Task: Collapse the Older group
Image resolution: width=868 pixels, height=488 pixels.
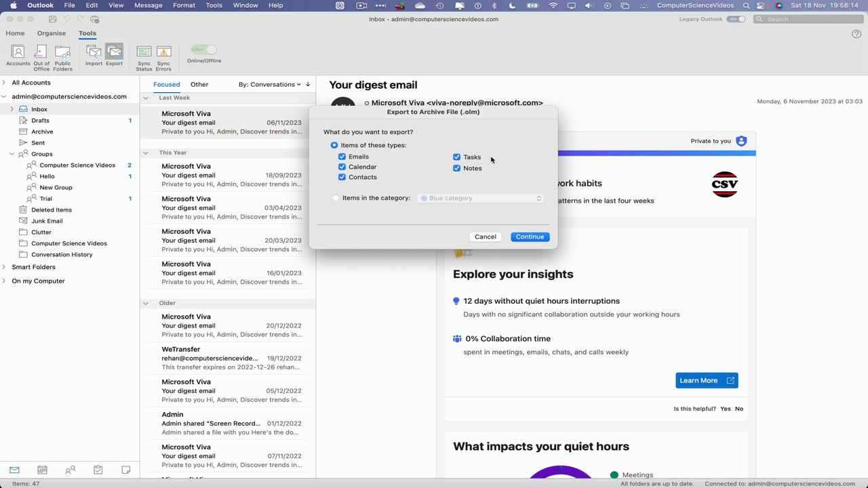Action: (x=146, y=303)
